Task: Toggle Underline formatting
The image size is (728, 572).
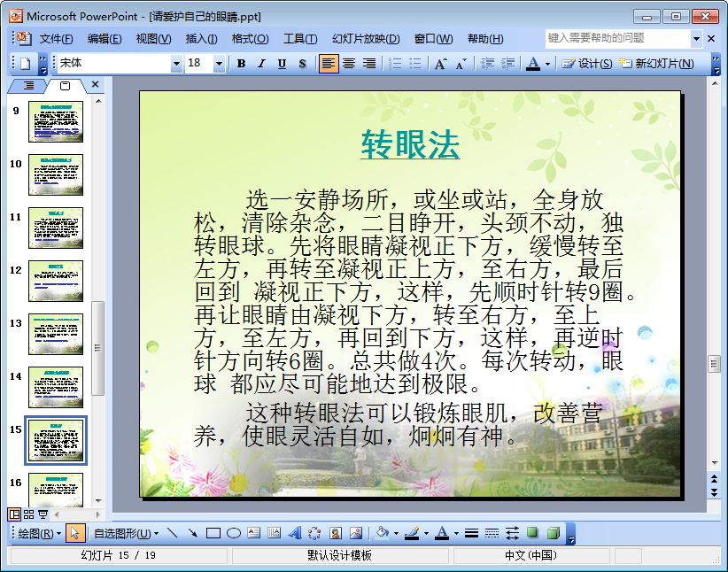Action: point(282,64)
